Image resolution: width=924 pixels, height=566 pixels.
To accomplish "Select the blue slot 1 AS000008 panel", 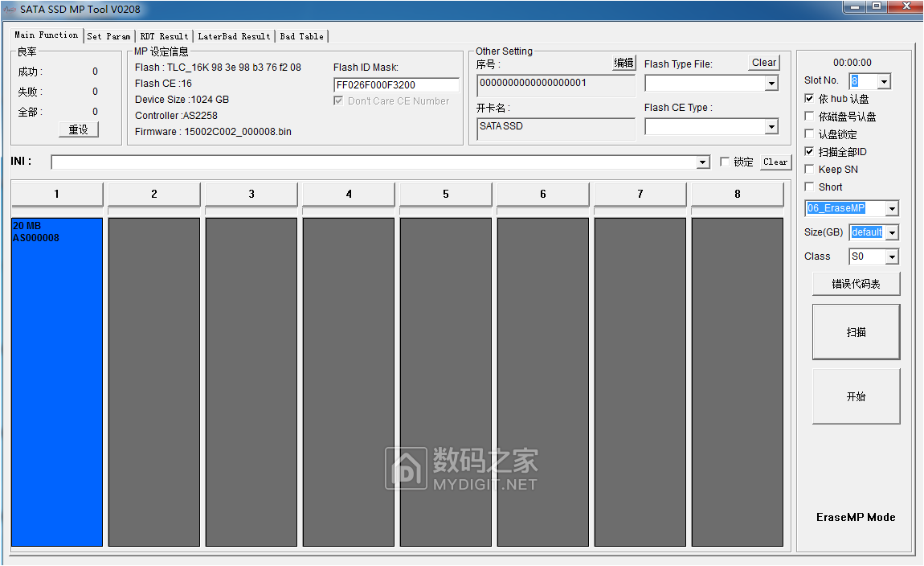I will coord(57,382).
